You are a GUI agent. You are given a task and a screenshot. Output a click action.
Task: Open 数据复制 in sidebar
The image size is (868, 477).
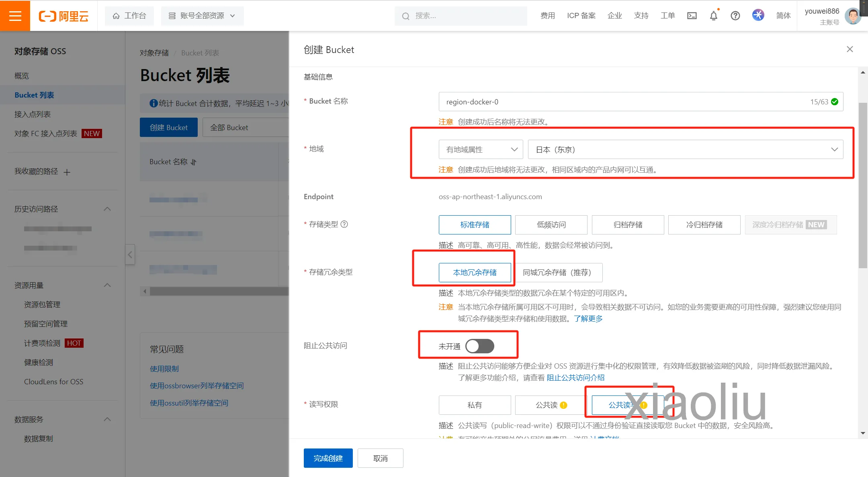coord(38,439)
